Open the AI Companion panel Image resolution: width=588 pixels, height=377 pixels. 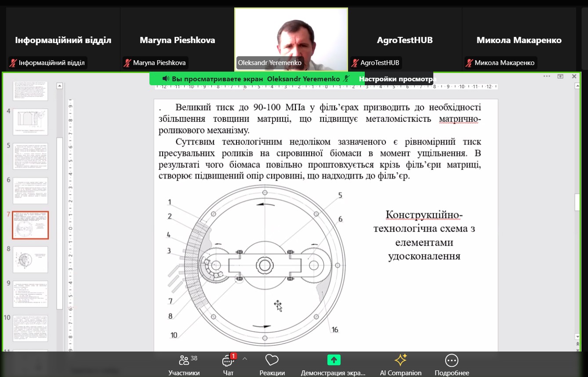coord(400,364)
